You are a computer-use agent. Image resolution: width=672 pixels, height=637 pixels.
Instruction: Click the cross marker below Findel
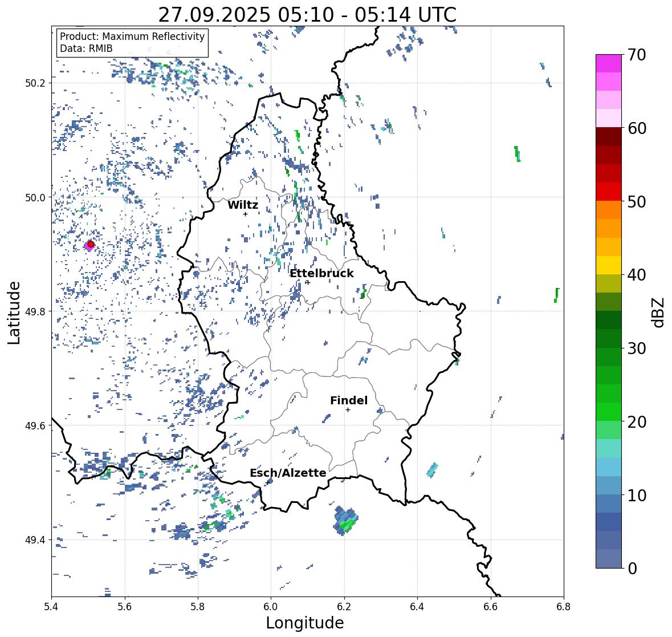pyautogui.click(x=348, y=410)
